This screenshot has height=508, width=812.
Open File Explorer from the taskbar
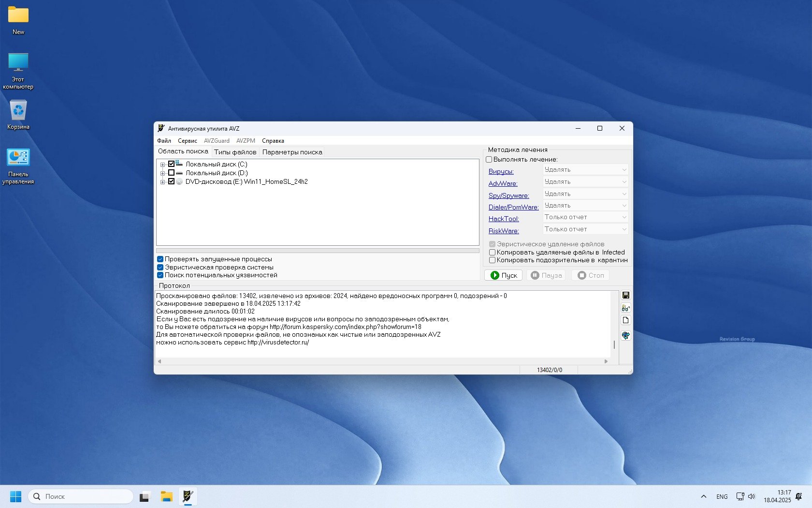point(167,496)
